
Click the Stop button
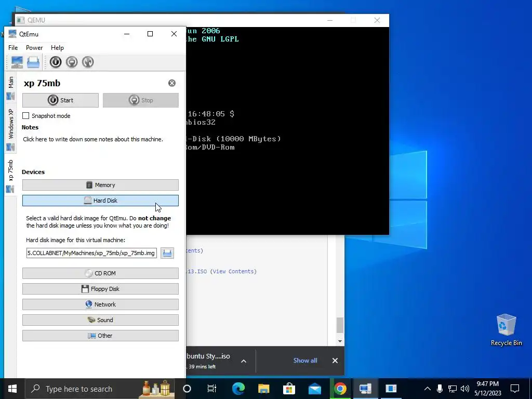tap(141, 100)
